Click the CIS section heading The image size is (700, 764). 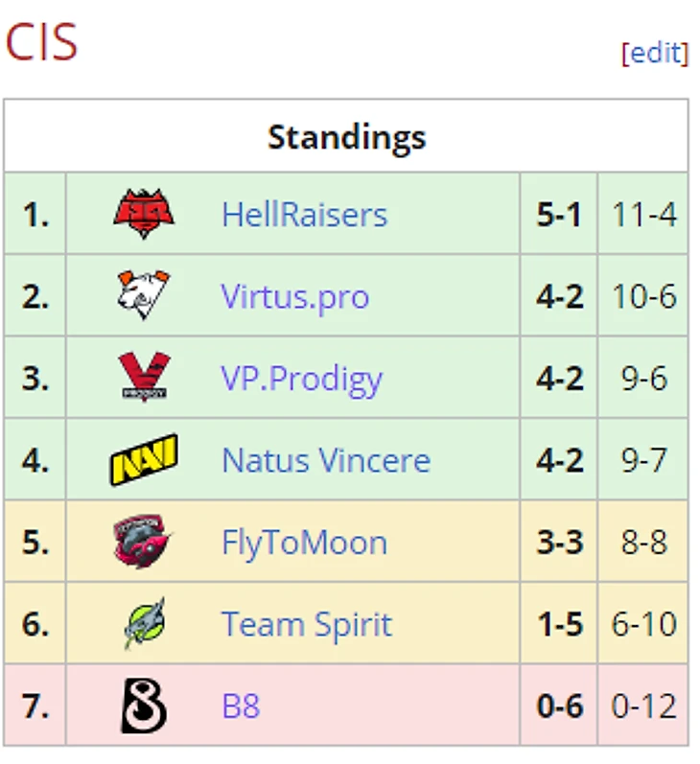41,42
